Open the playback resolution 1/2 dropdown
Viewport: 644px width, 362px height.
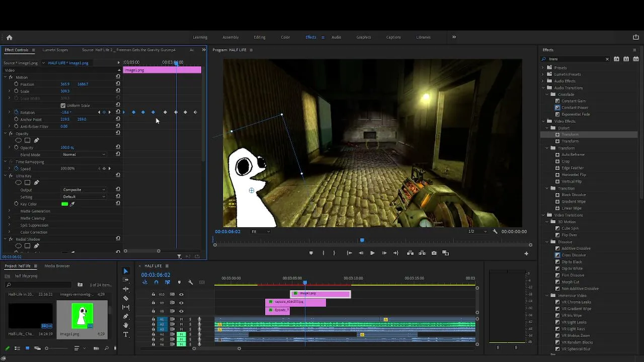click(477, 232)
